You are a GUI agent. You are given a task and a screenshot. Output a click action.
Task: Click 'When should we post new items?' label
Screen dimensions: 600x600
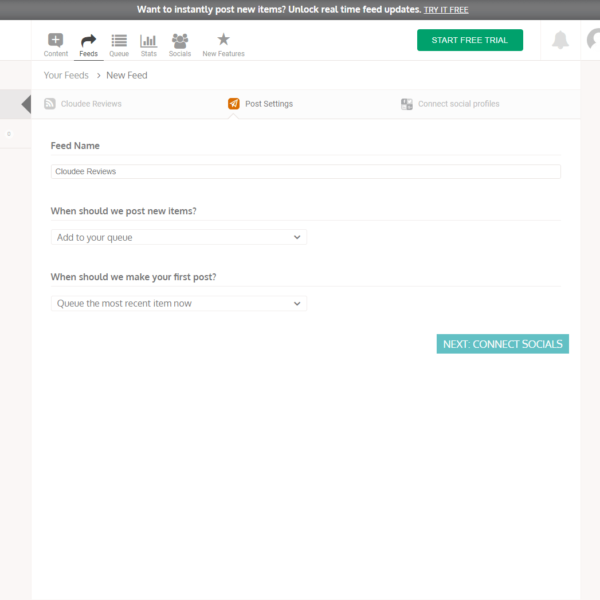click(x=124, y=211)
